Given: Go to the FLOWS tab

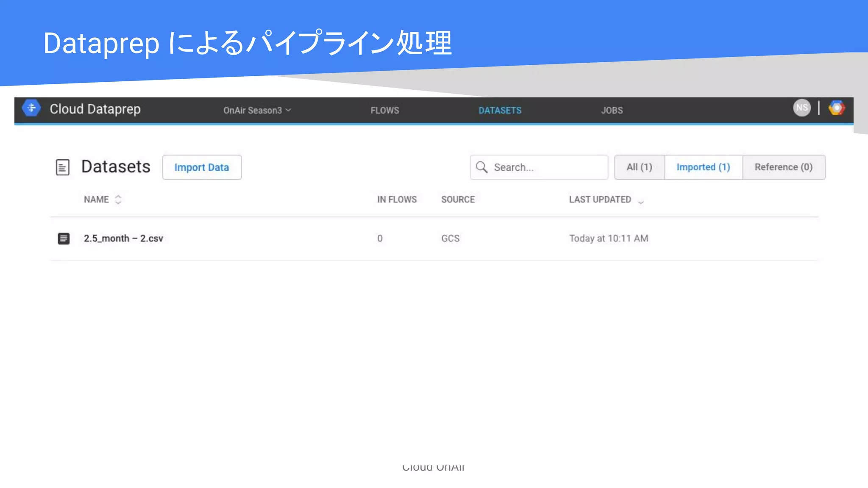Looking at the screenshot, I should tap(385, 110).
